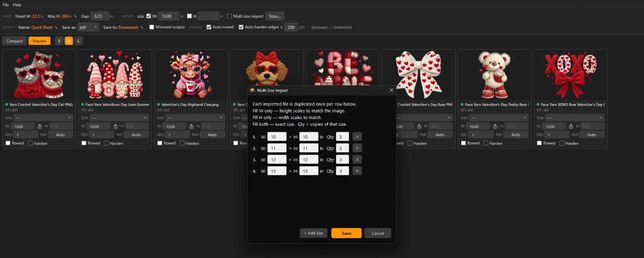Enable Mirrored output checkbox
This screenshot has width=644, height=258.
[x=152, y=27]
